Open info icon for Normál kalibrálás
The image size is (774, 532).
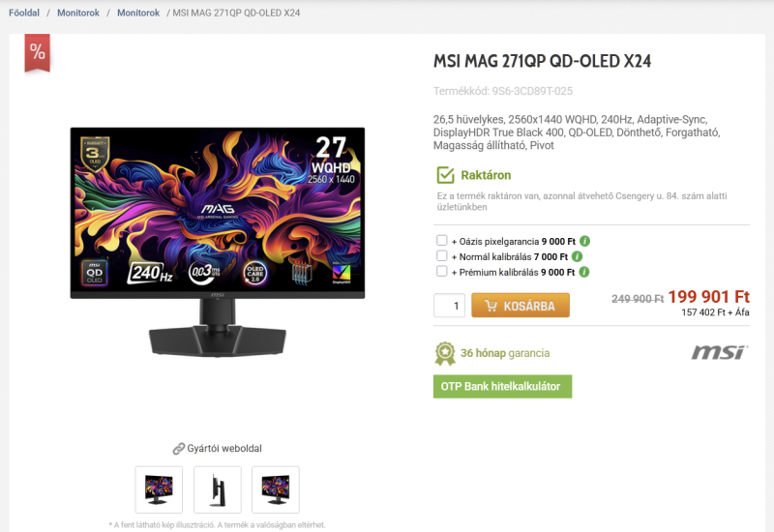[x=577, y=256]
